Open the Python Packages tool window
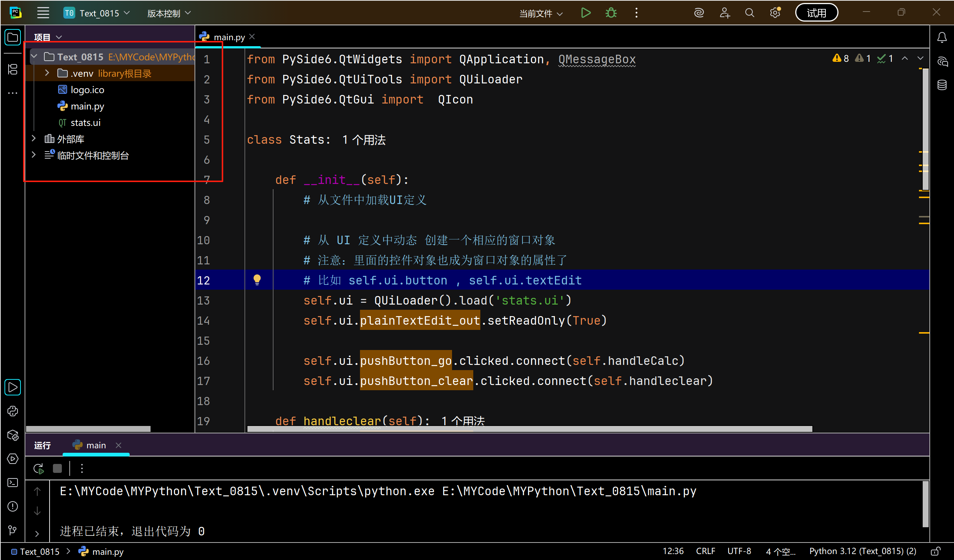Image resolution: width=954 pixels, height=560 pixels. coord(13,436)
